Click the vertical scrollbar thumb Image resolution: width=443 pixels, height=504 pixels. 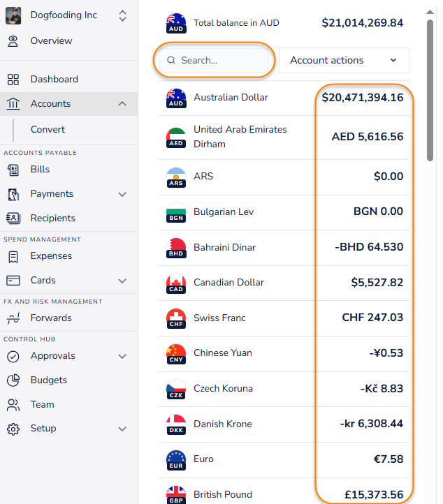[430, 90]
